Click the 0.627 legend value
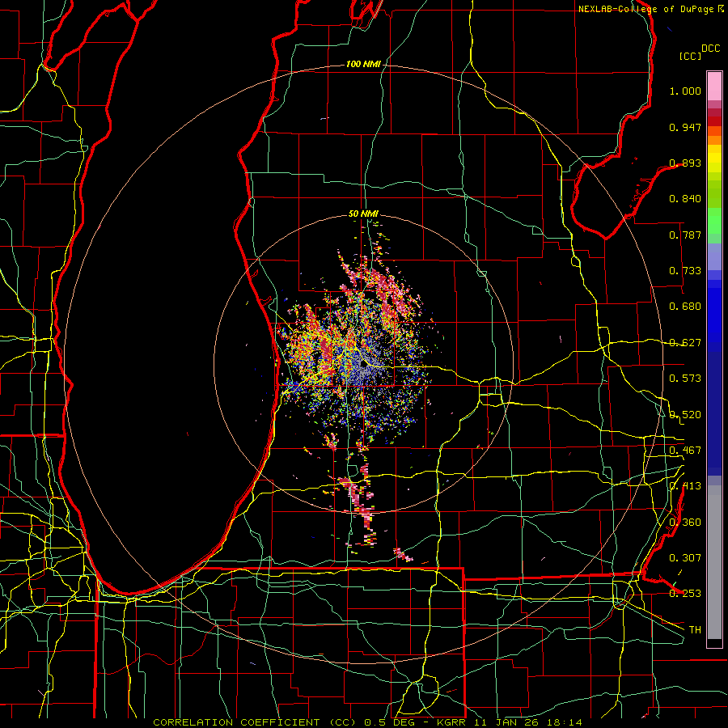Viewport: 728px width, 728px height. coord(685,343)
